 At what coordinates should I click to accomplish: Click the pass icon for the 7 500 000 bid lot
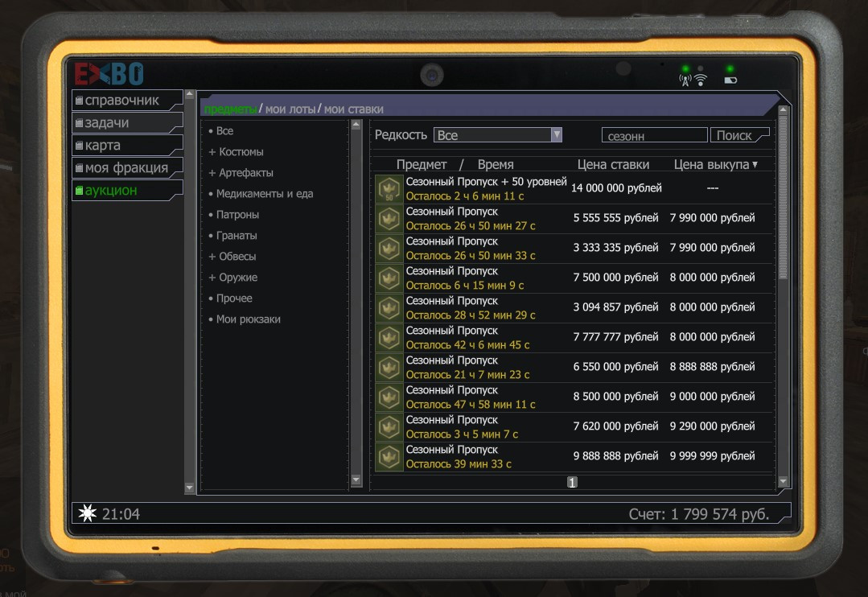[389, 278]
